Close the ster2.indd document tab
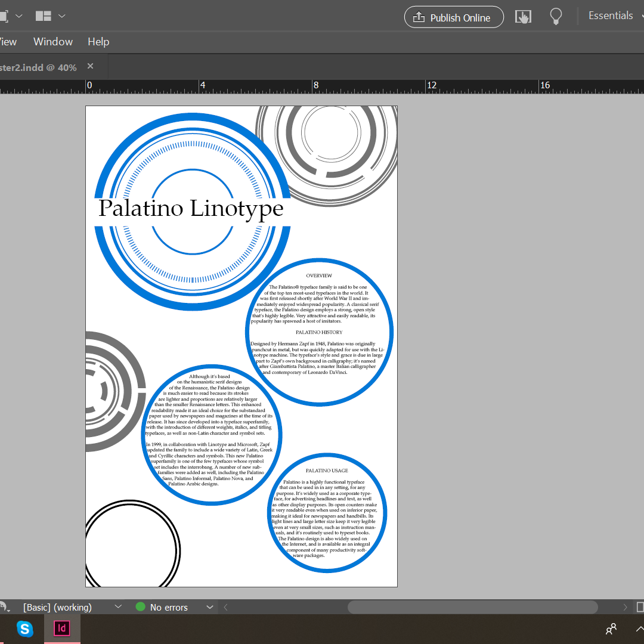Viewport: 644px width, 644px height. click(91, 66)
